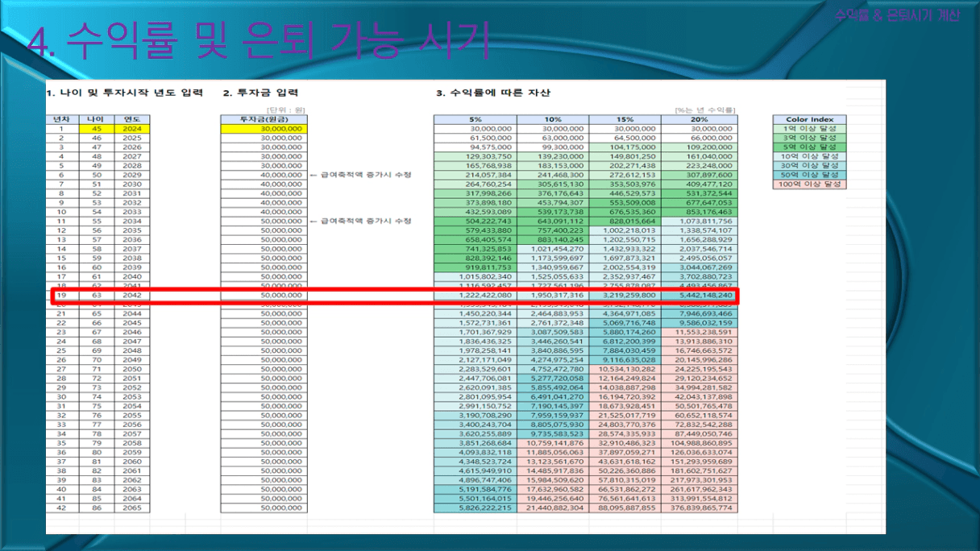Select the cell '10,534,130,282'
Screen dimensions: 980x551
pyautogui.click(x=625, y=369)
